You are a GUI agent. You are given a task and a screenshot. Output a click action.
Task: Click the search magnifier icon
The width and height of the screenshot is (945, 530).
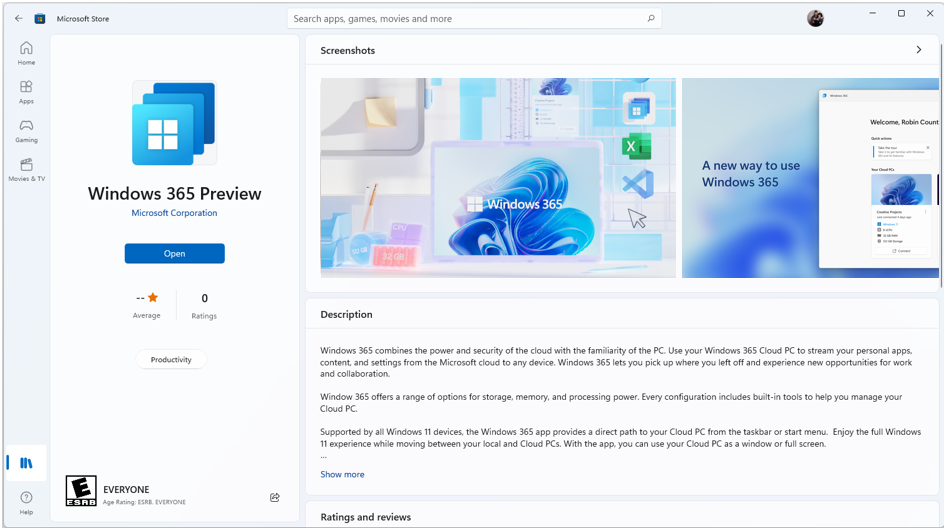pyautogui.click(x=651, y=19)
